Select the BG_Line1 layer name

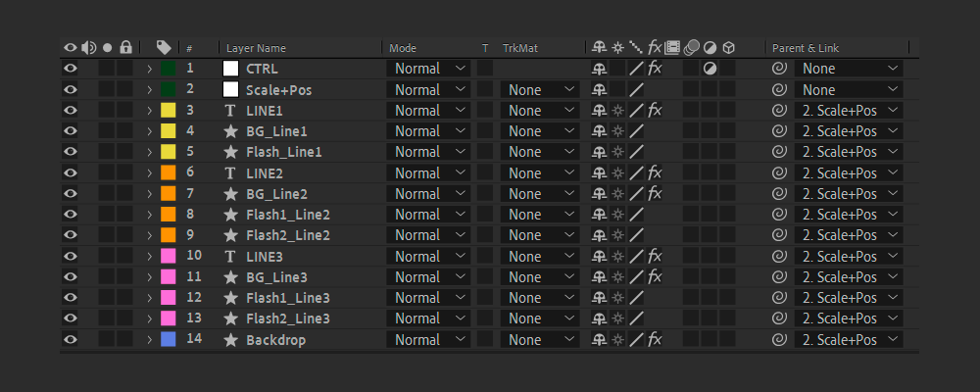[276, 131]
